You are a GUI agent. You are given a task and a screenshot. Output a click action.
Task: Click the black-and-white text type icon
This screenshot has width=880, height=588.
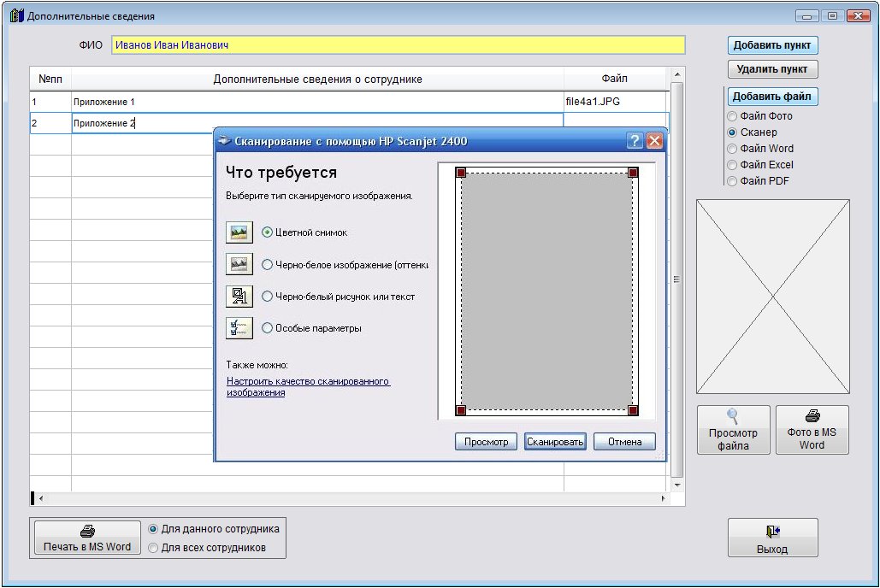[239, 297]
